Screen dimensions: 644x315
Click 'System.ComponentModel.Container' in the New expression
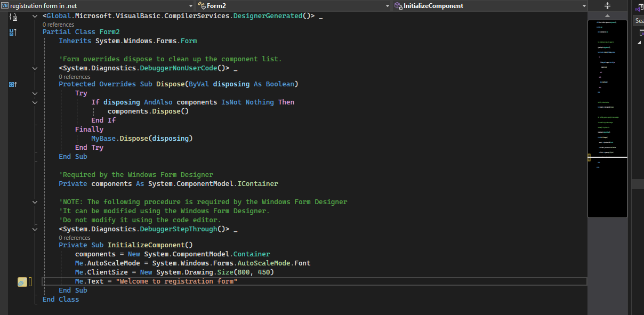coord(207,254)
